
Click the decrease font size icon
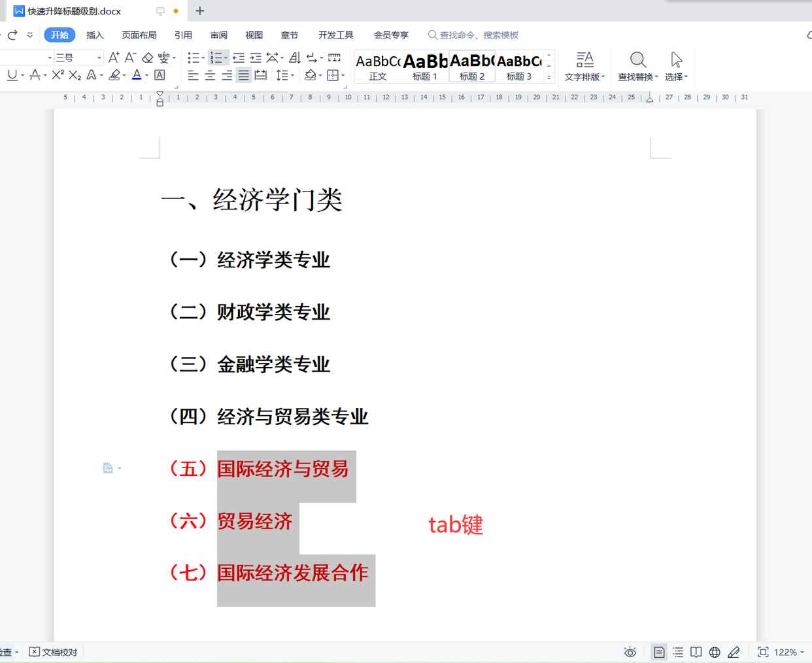(129, 58)
